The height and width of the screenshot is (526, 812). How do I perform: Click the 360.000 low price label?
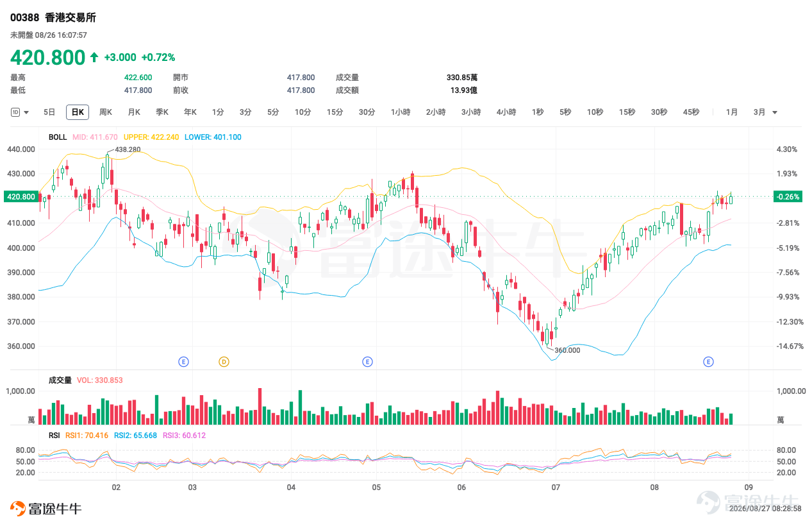tap(567, 350)
